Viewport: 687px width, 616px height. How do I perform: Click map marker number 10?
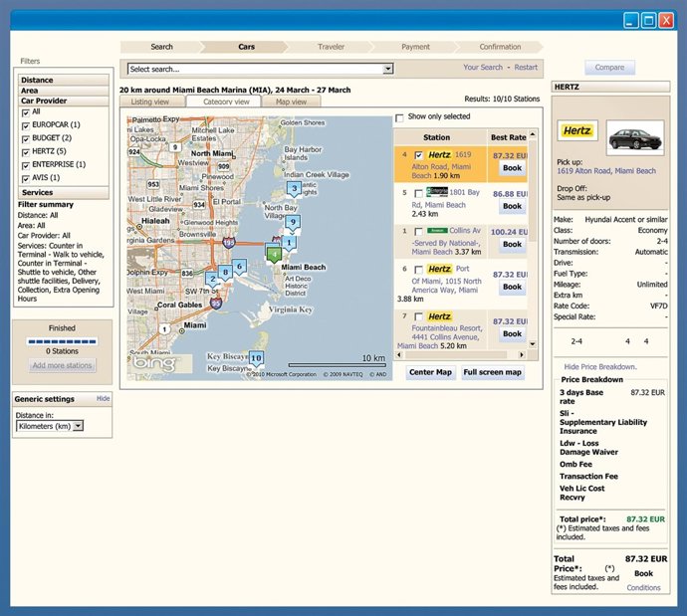coord(256,358)
